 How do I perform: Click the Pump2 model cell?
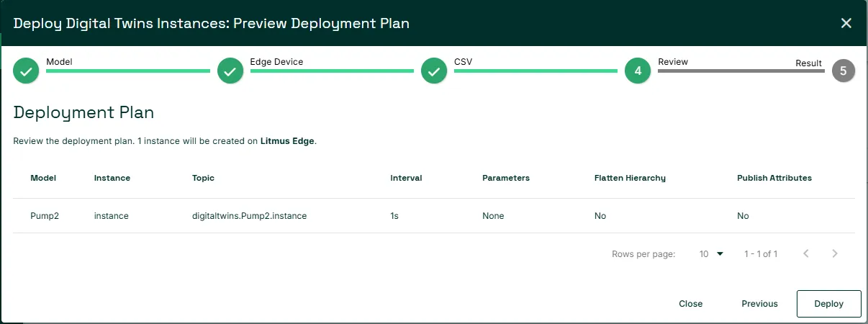pos(45,216)
